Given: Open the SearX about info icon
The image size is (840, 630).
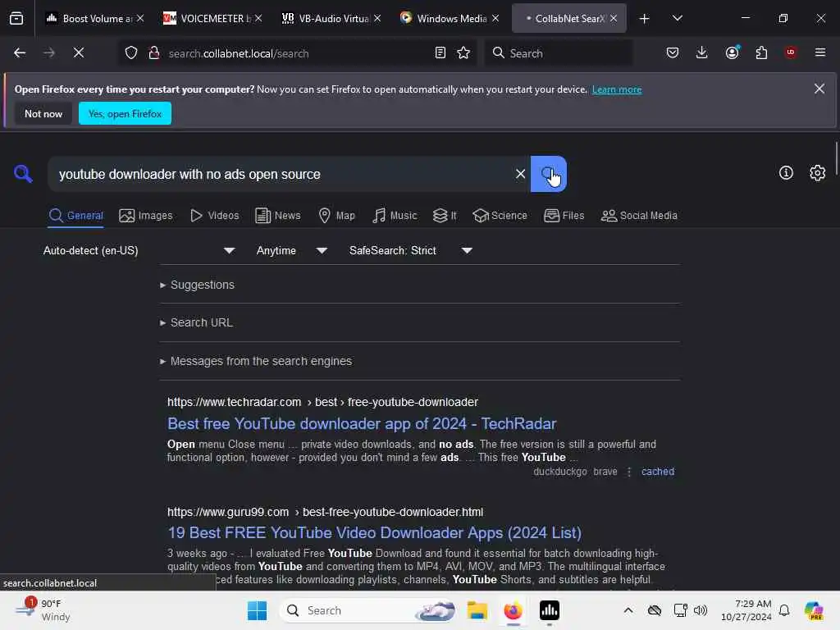Looking at the screenshot, I should 786,172.
